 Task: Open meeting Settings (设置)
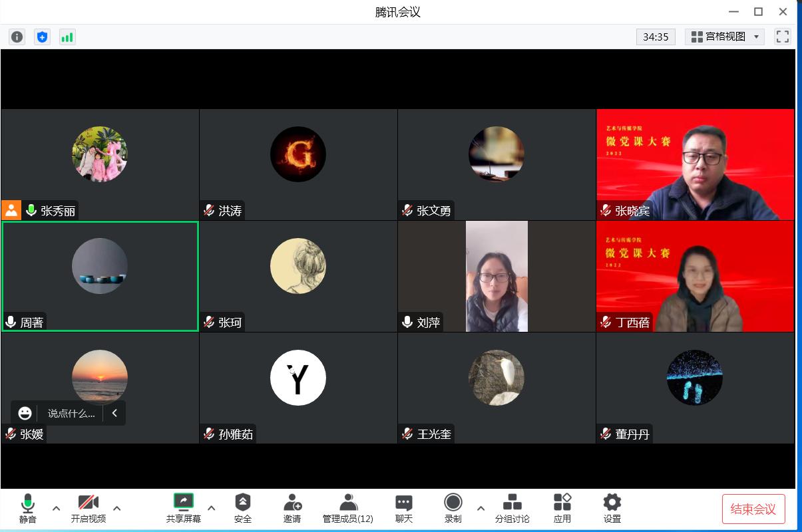(x=612, y=509)
